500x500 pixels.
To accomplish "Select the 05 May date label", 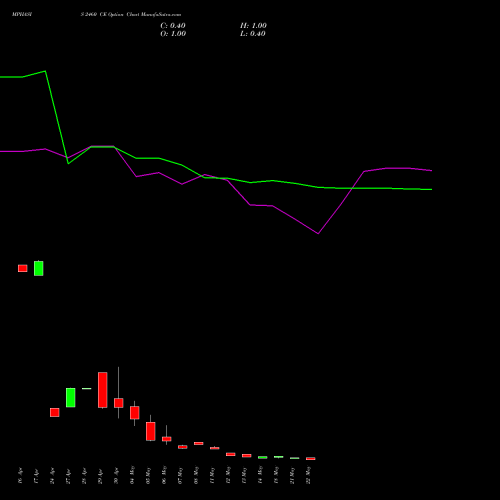I will pyautogui.click(x=148, y=475).
